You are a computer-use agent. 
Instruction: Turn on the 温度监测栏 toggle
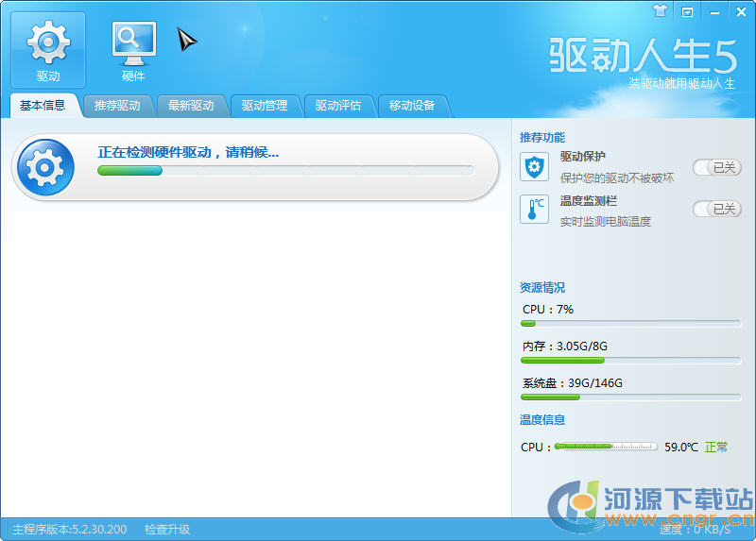point(716,209)
